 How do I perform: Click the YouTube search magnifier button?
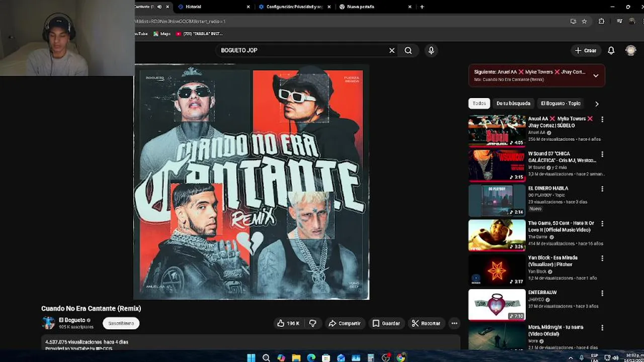[408, 50]
